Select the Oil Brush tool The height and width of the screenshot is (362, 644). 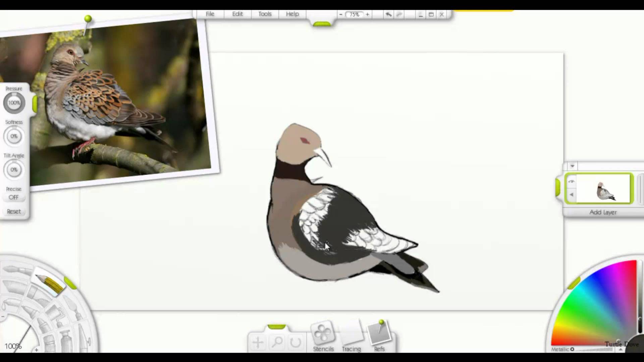(17, 270)
